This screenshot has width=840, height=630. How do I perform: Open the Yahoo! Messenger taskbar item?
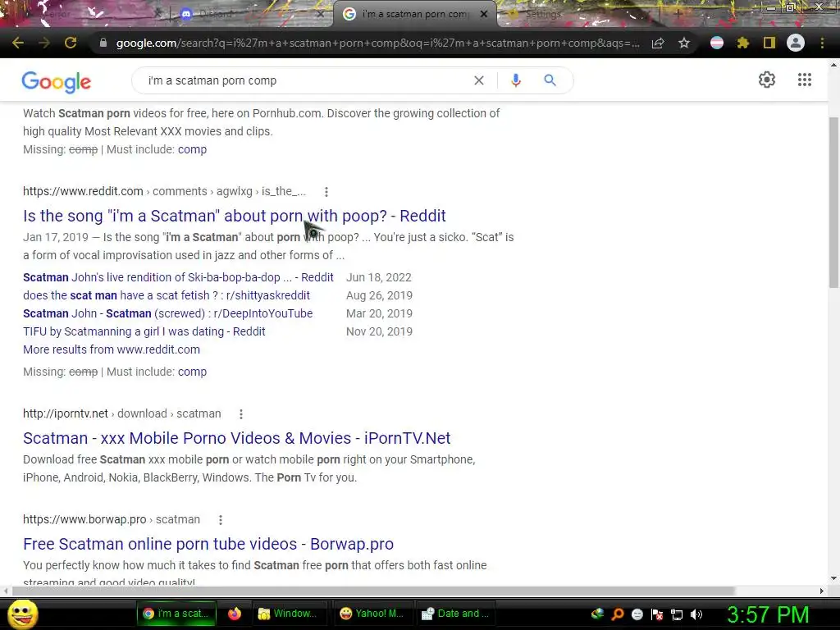tap(372, 614)
